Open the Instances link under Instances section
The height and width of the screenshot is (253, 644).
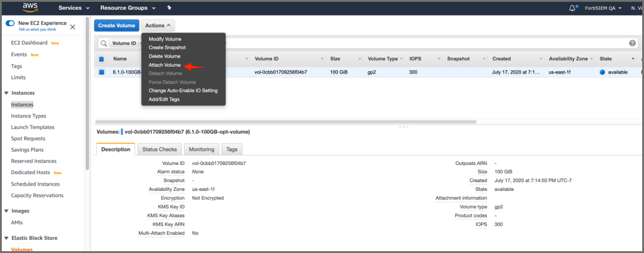click(22, 105)
